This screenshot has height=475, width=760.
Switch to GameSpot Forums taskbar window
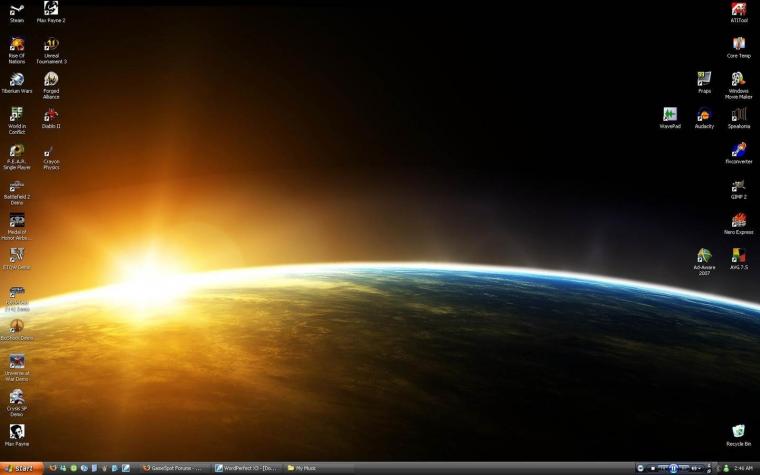[x=176, y=468]
